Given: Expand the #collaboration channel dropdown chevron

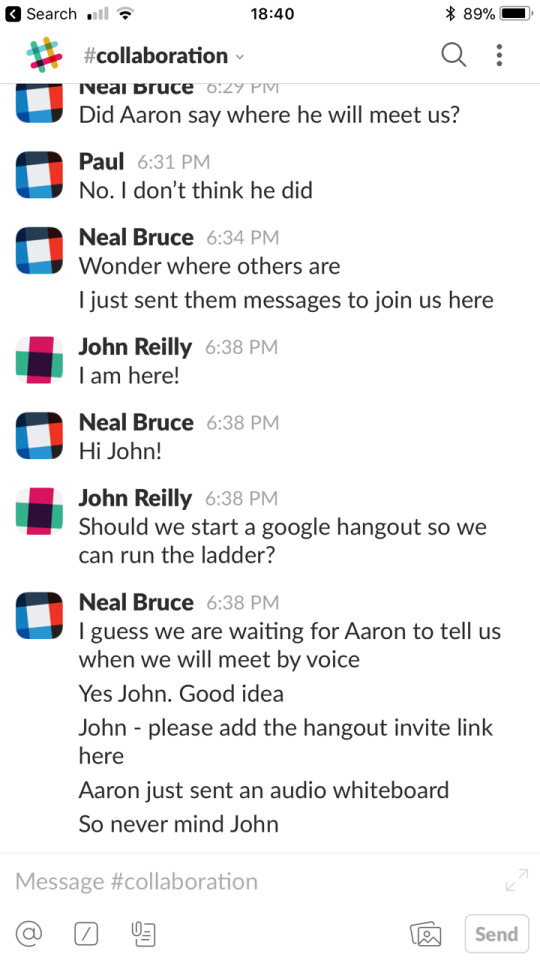Looking at the screenshot, I should click(x=239, y=57).
